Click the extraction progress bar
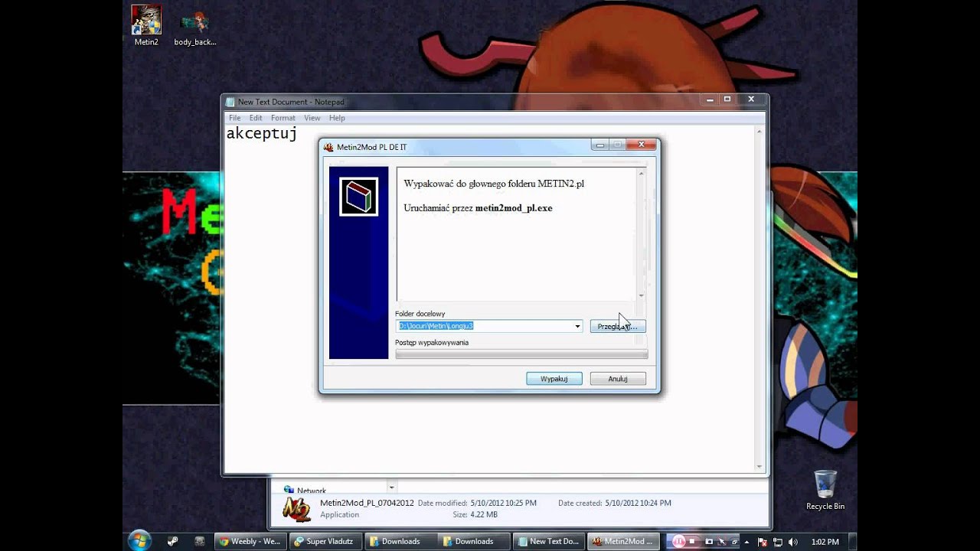980x551 pixels. [x=521, y=354]
